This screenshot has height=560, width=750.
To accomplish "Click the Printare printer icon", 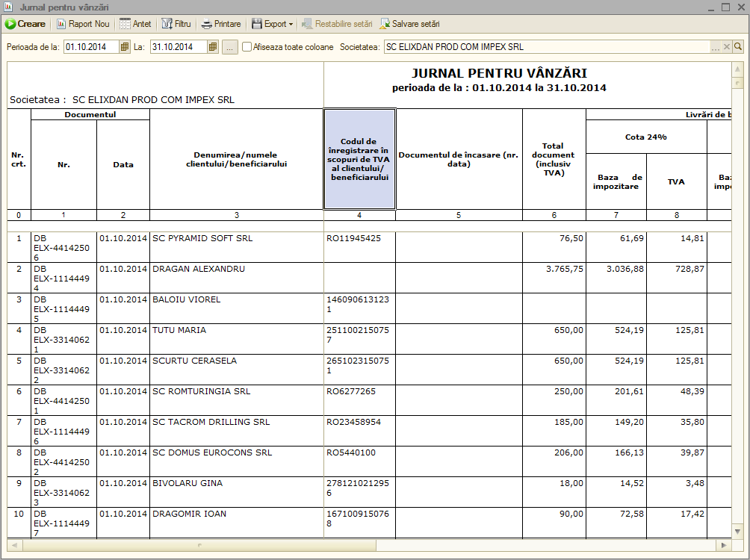I will click(207, 24).
